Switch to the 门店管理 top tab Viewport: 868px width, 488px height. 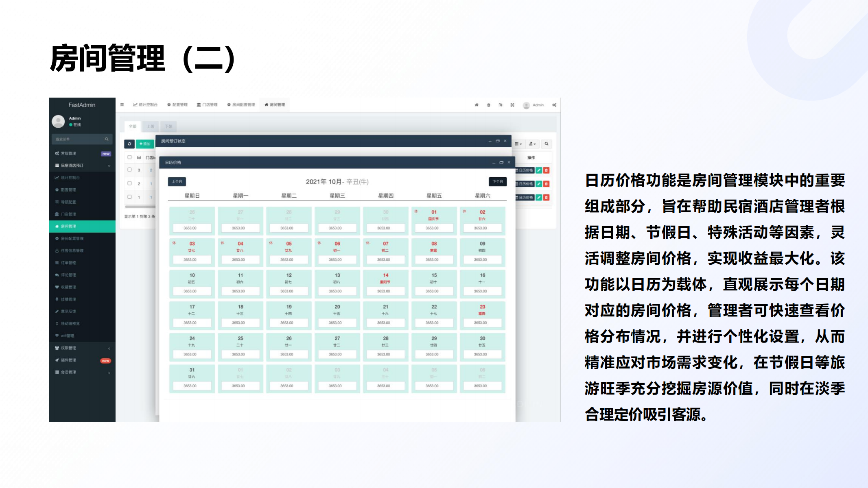pyautogui.click(x=207, y=105)
